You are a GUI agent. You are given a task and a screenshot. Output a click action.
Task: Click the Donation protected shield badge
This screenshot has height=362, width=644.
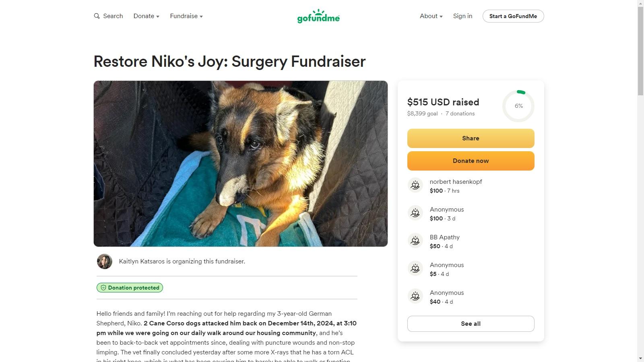[130, 288]
